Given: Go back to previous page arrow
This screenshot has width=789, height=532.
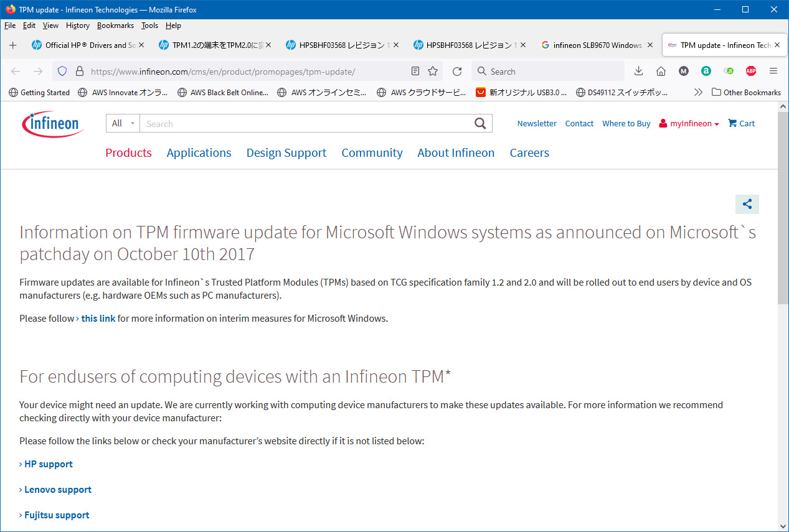Looking at the screenshot, I should [16, 72].
